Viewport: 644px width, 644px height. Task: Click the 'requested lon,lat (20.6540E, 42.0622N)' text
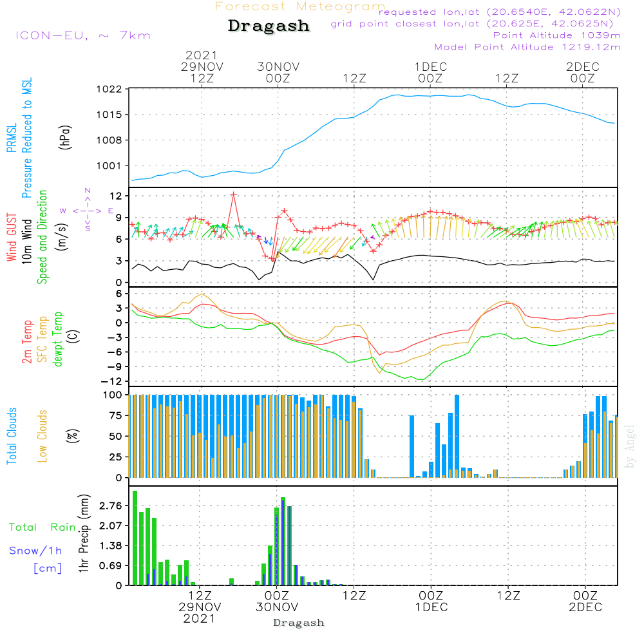500,12
